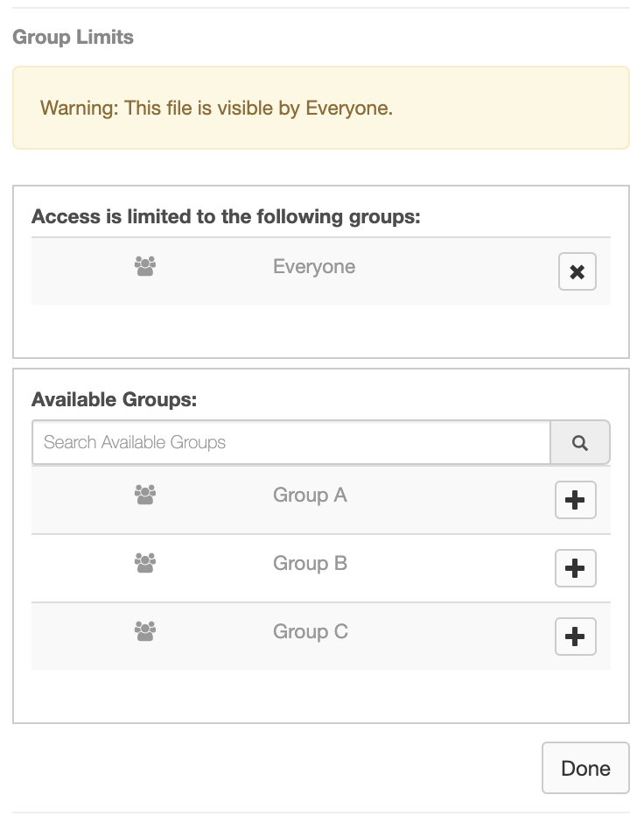Click the people icon beside Everyone
Viewport: 644px width, 823px height.
(x=145, y=266)
